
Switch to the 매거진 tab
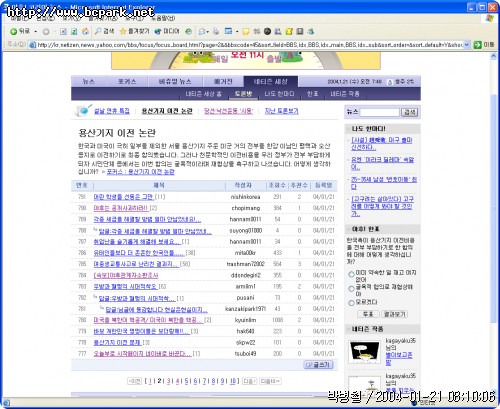point(223,81)
